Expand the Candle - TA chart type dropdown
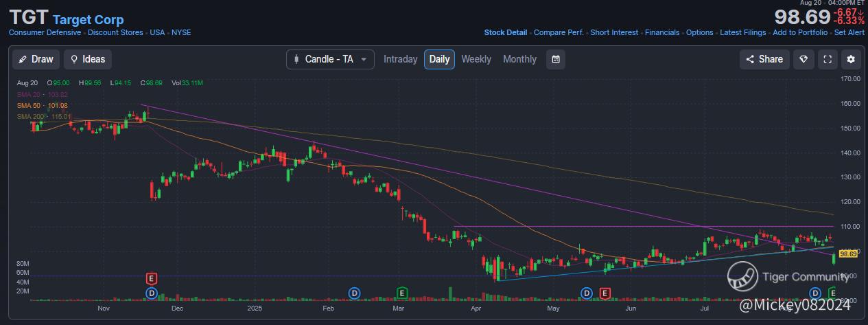 (x=331, y=59)
